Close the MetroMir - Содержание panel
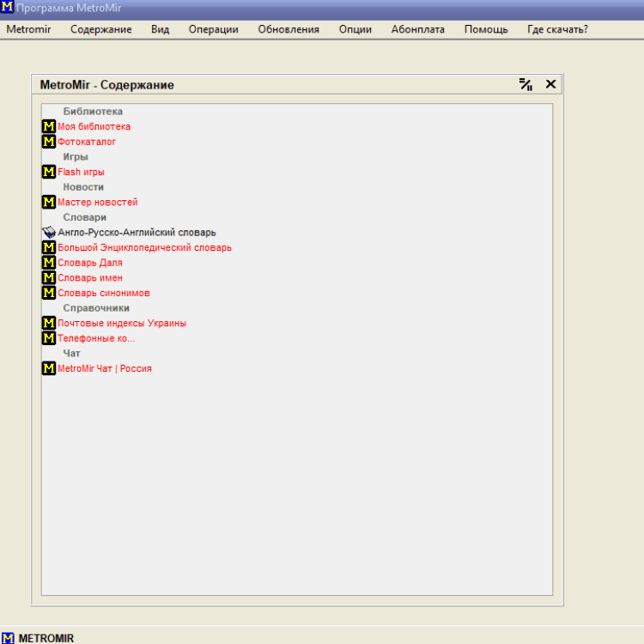The image size is (644, 644). coord(550,84)
